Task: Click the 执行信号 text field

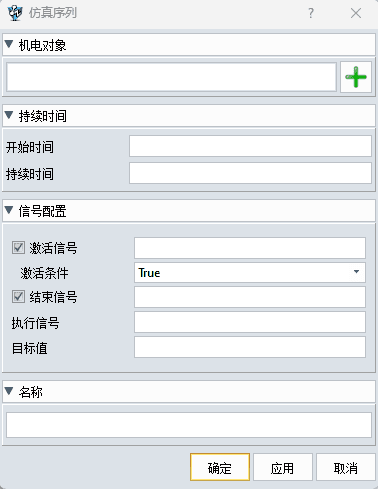Action: [x=250, y=322]
